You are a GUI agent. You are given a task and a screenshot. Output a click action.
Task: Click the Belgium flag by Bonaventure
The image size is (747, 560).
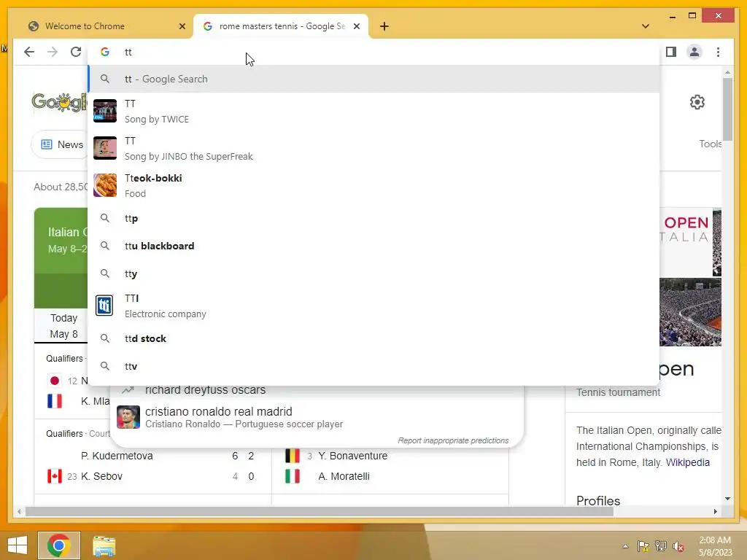(293, 456)
